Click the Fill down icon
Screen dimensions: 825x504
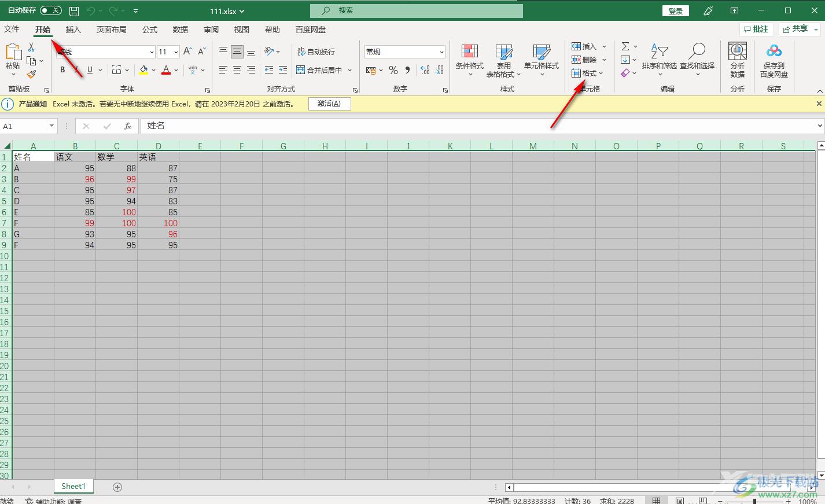click(625, 60)
